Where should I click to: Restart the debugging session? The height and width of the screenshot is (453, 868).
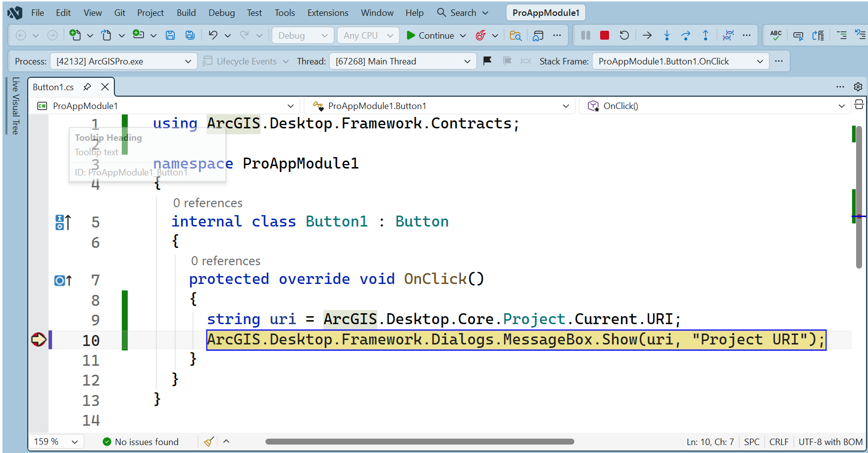pos(624,35)
